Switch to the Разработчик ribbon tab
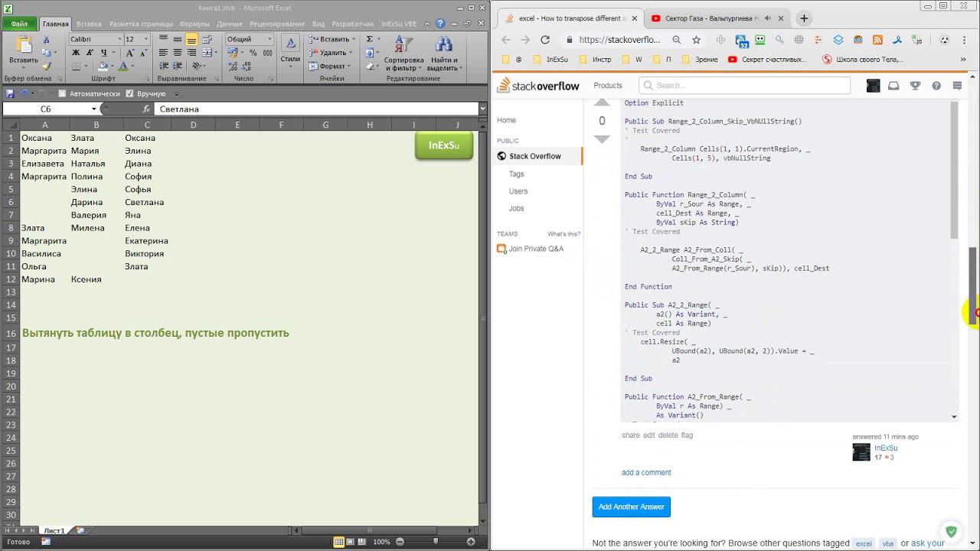980x551 pixels. click(353, 24)
